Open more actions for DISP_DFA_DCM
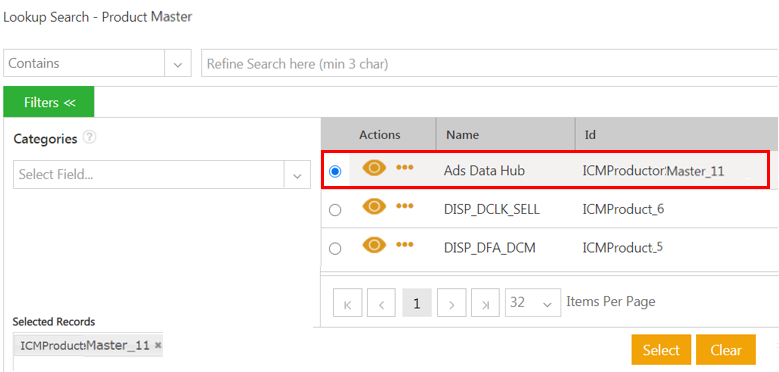 click(x=405, y=245)
